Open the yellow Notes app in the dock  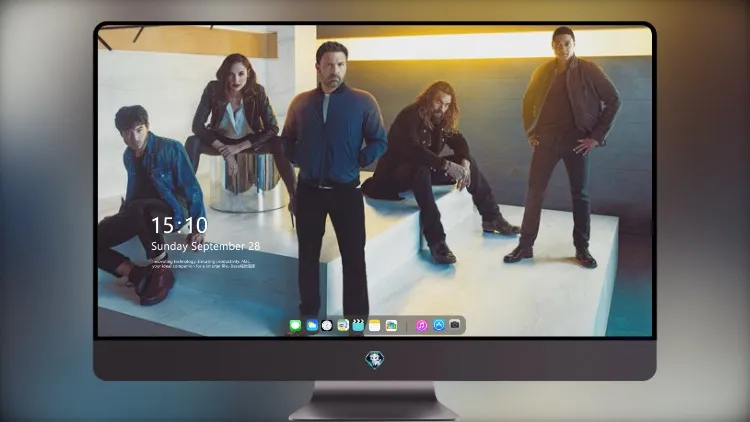pyautogui.click(x=375, y=326)
